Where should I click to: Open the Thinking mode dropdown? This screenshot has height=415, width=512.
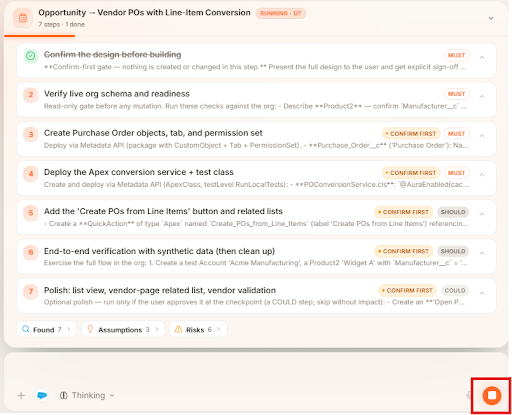(87, 395)
